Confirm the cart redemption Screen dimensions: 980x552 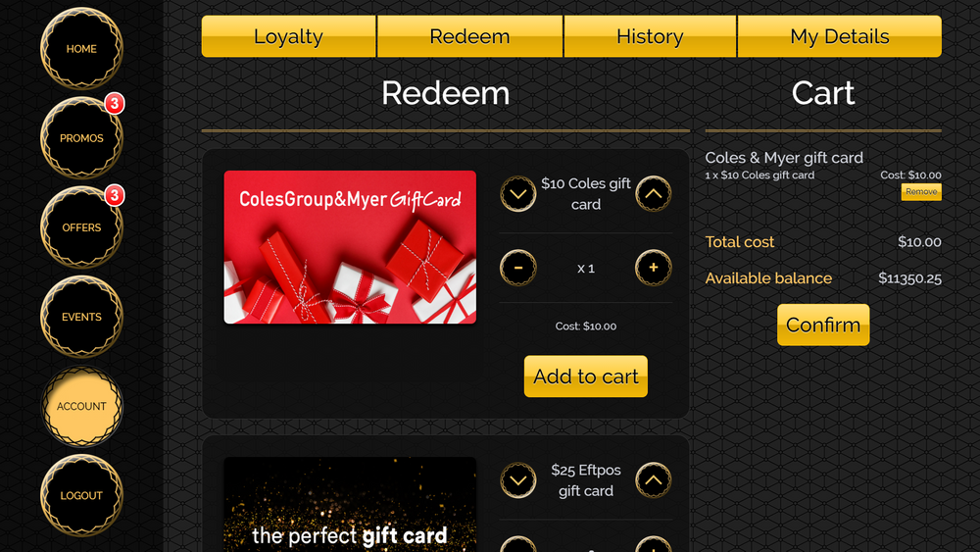[823, 325]
